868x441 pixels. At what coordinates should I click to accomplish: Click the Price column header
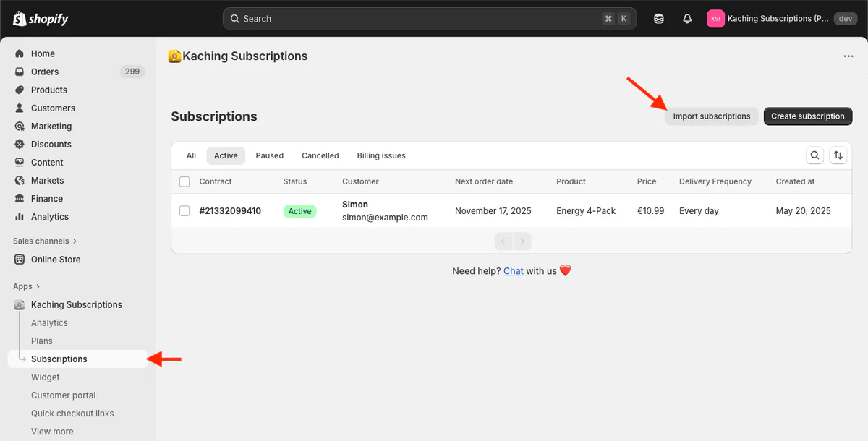[647, 181]
